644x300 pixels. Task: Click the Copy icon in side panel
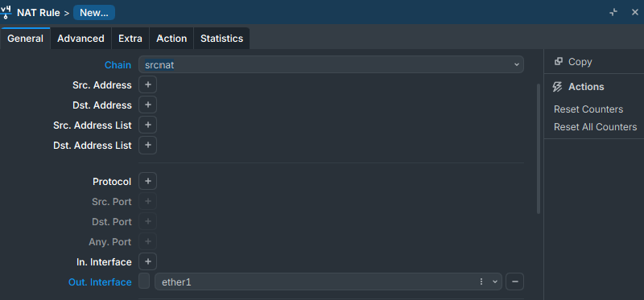(558, 62)
